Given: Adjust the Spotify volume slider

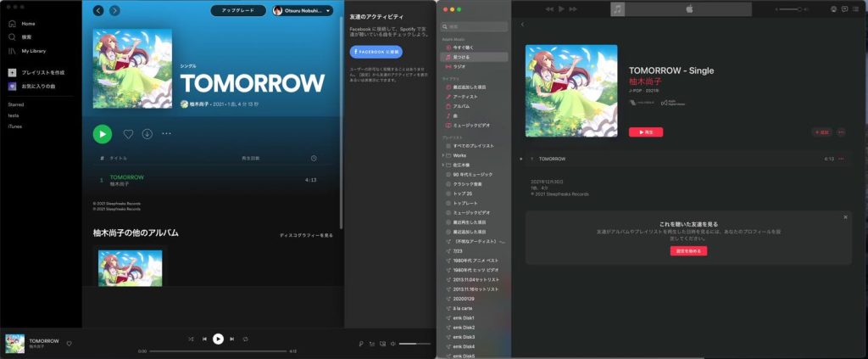Looking at the screenshot, I should coord(415,344).
